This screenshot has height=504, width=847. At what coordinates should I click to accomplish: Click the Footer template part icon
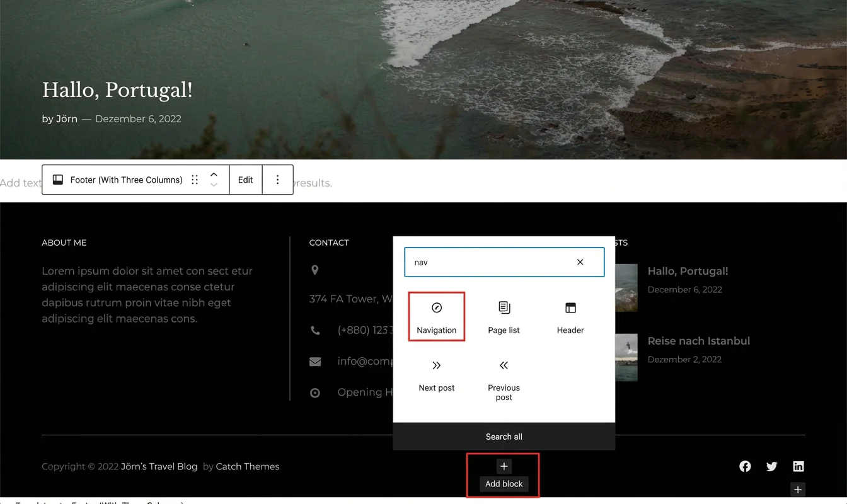[x=57, y=180]
